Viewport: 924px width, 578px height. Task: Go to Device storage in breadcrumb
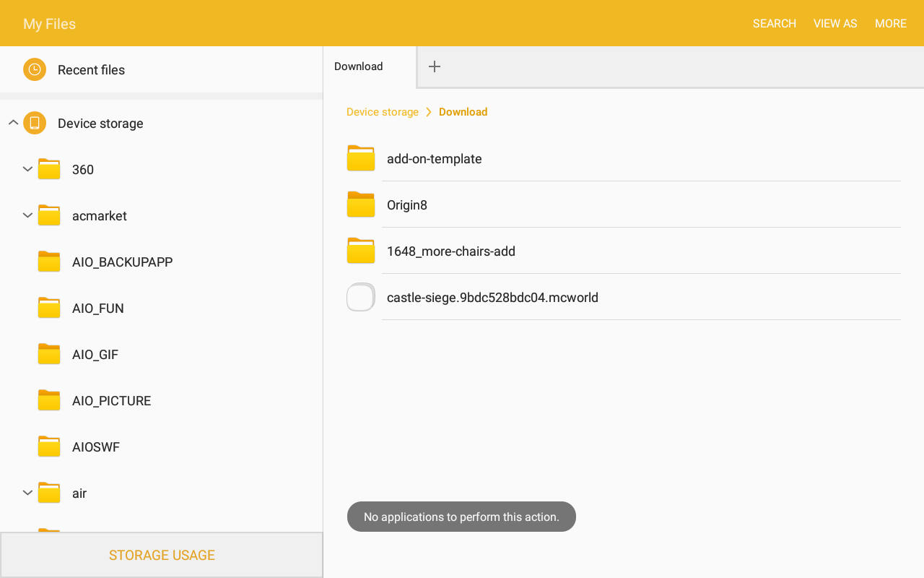(383, 112)
